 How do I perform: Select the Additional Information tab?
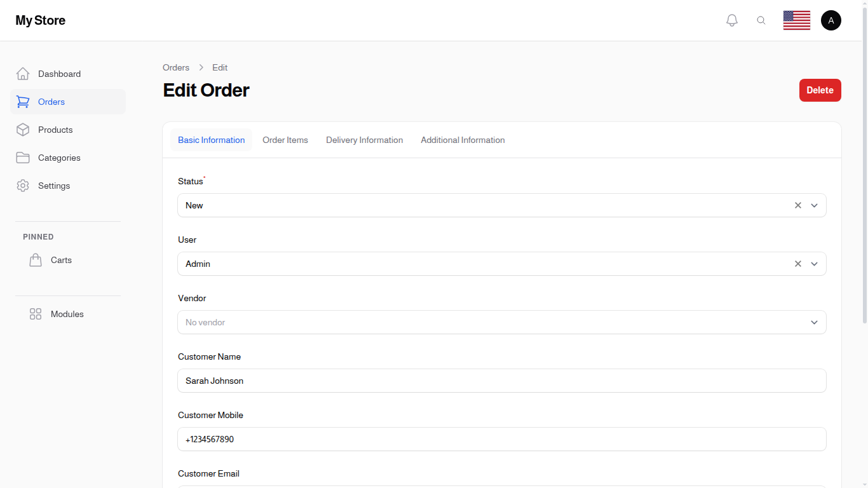point(463,140)
